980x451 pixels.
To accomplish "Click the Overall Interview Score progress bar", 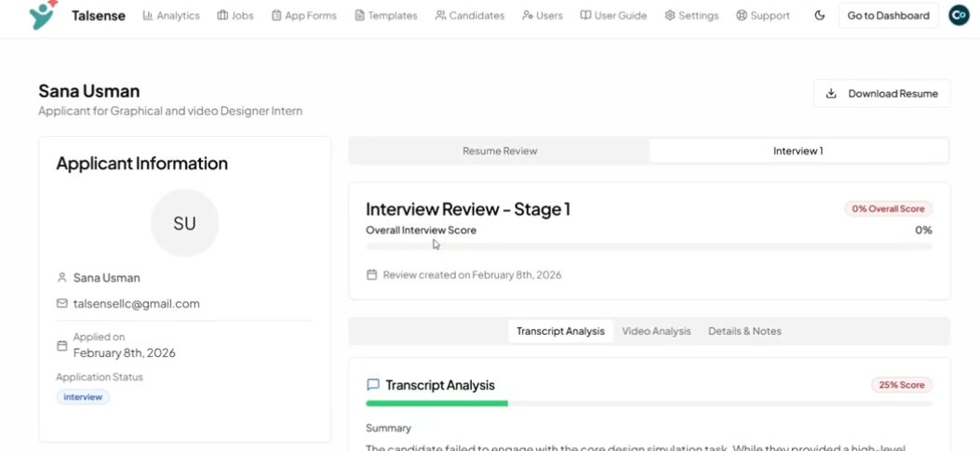I will coord(649,246).
